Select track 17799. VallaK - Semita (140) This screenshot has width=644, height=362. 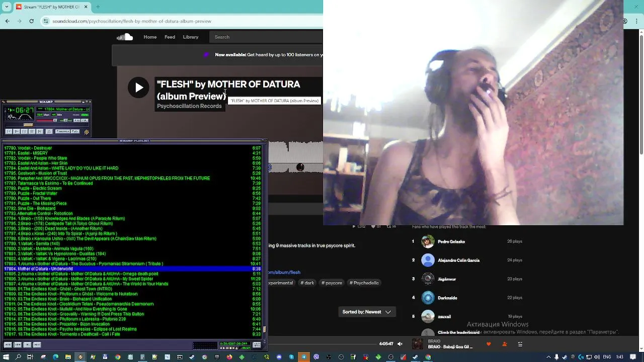pyautogui.click(x=132, y=244)
